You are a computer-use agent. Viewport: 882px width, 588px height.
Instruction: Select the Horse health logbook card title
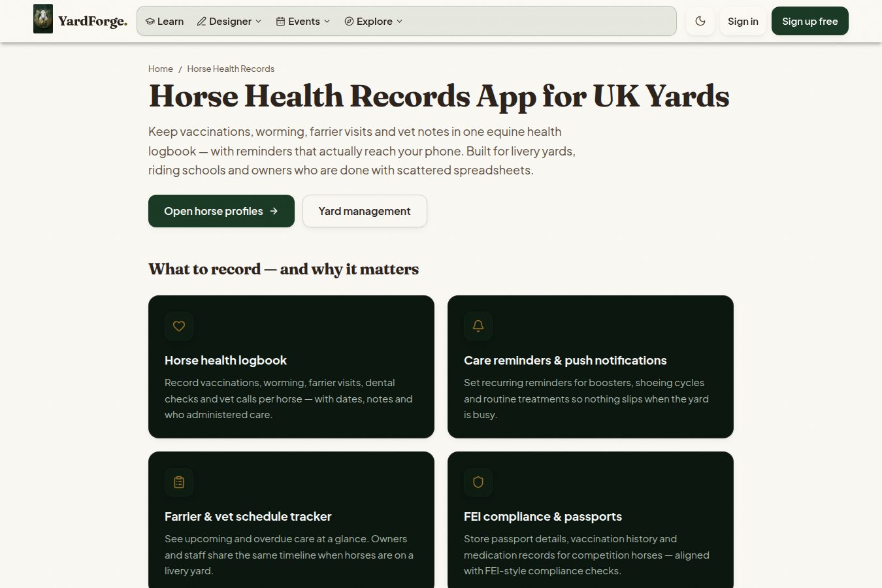click(x=225, y=360)
